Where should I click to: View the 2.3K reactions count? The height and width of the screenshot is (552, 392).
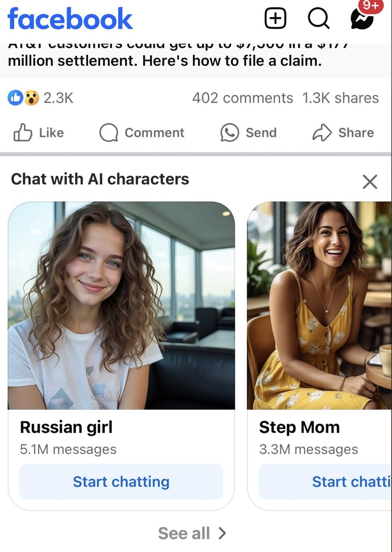[x=58, y=98]
